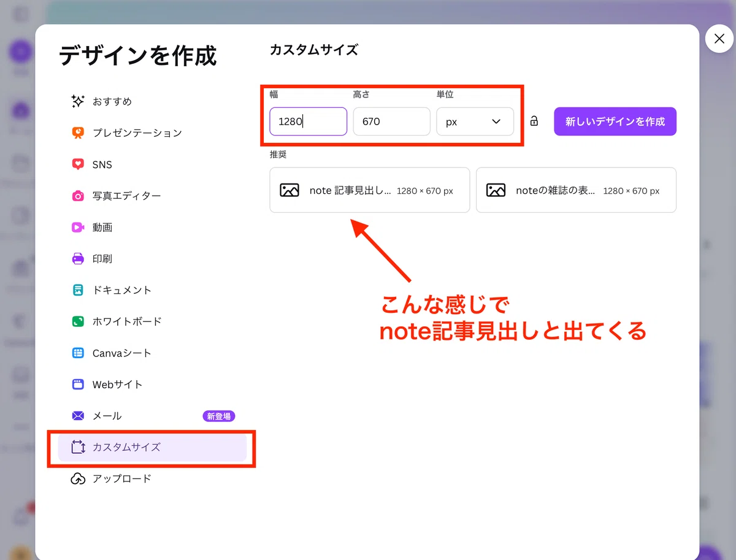Close the デザインを作成 dialog
736x560 pixels.
pos(719,39)
